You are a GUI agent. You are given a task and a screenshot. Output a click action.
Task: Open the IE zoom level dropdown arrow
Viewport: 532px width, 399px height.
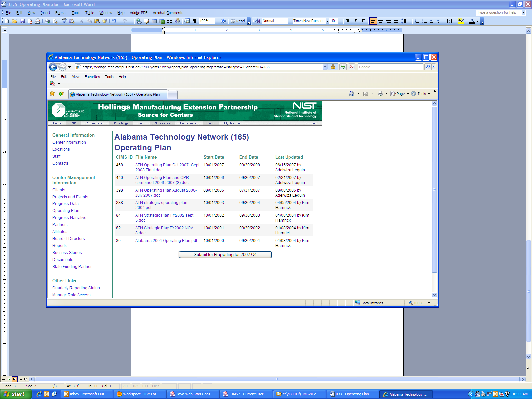(429, 303)
